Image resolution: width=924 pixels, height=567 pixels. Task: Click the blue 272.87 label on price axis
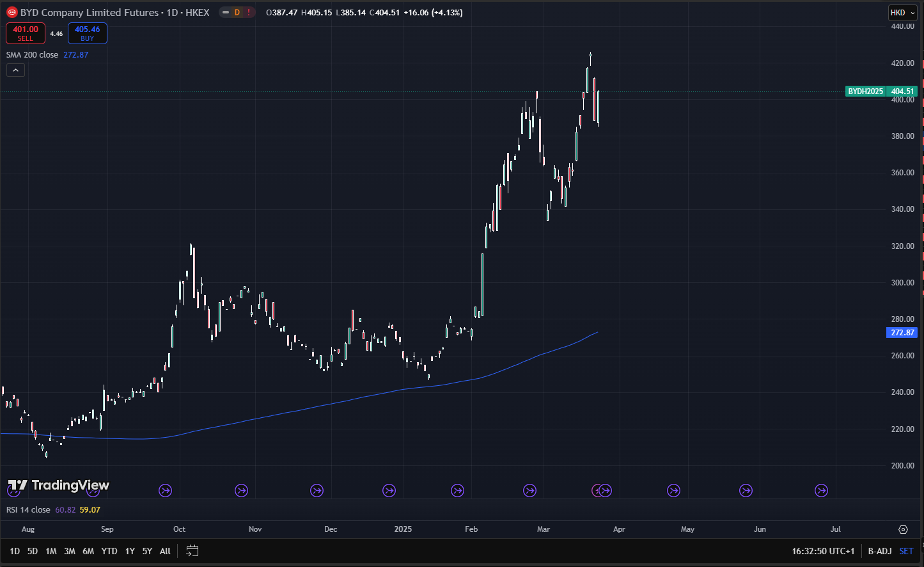pyautogui.click(x=902, y=333)
